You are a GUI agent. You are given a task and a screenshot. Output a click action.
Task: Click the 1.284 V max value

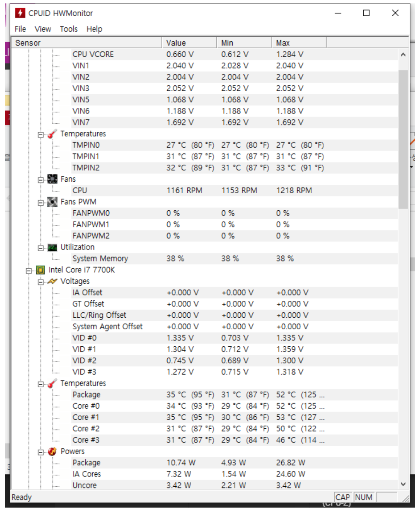point(289,55)
